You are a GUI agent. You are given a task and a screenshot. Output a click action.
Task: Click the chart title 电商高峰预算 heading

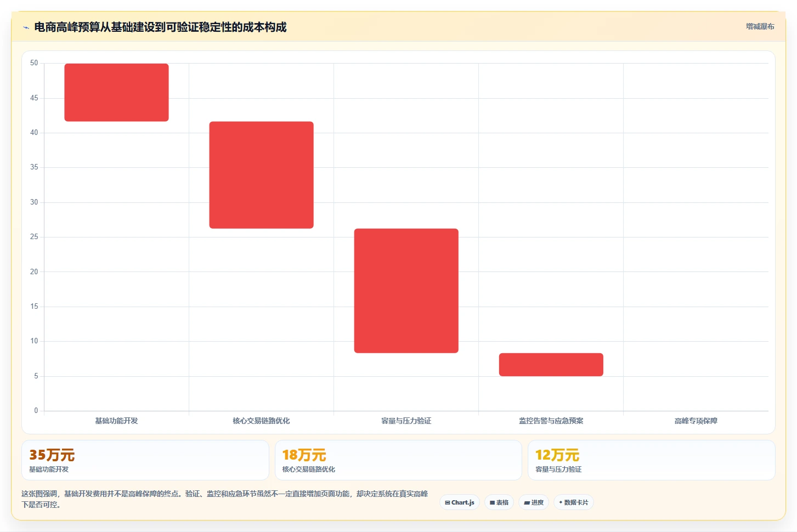pos(160,27)
